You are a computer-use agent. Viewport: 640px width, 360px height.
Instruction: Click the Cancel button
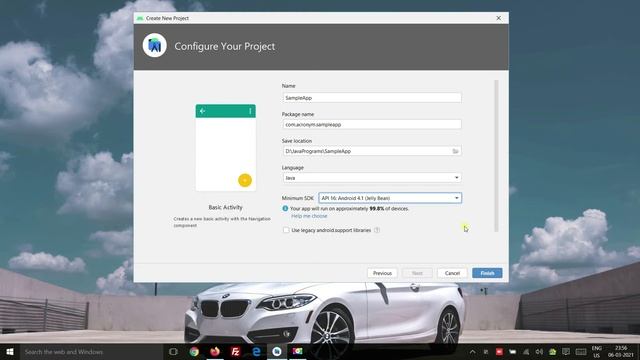(452, 273)
